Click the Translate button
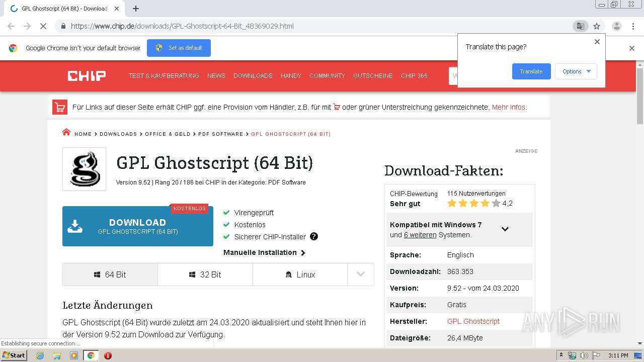644x362 pixels. click(x=531, y=71)
